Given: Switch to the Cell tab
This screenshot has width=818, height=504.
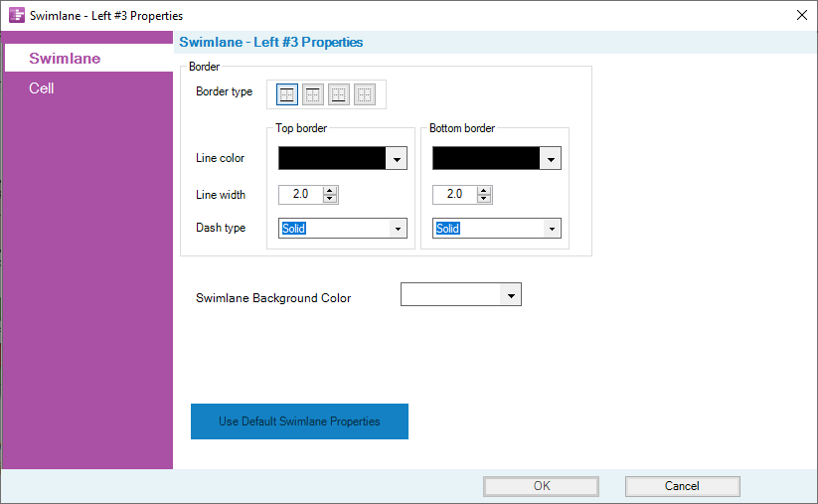Looking at the screenshot, I should tap(41, 88).
